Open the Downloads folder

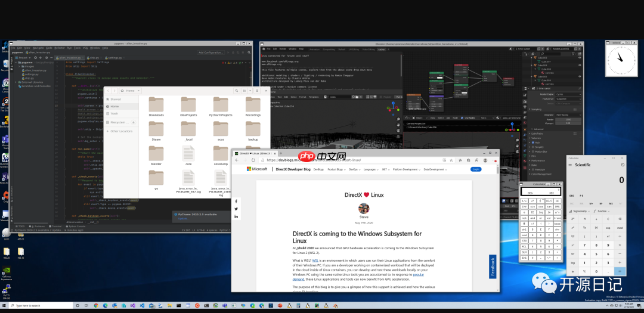point(156,107)
